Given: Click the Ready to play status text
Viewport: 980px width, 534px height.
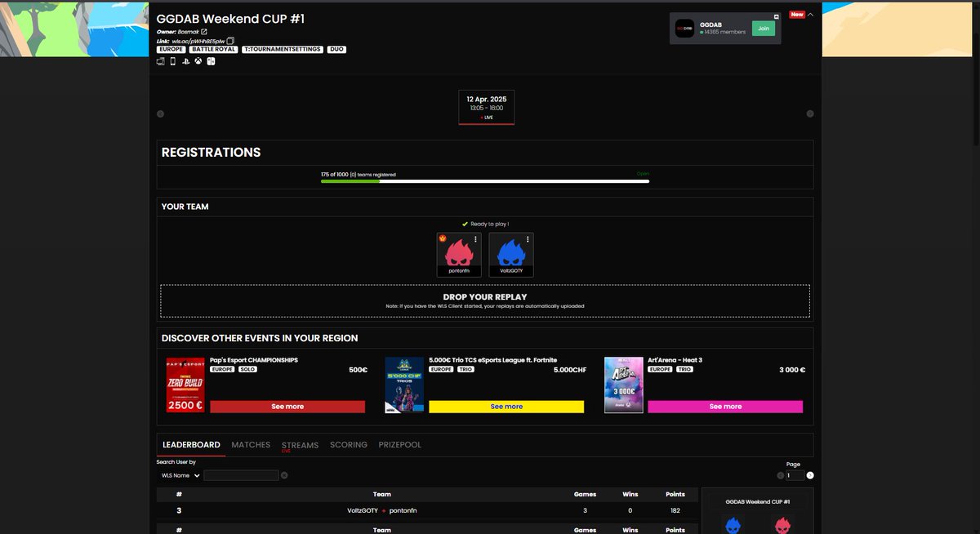Looking at the screenshot, I should click(x=489, y=224).
